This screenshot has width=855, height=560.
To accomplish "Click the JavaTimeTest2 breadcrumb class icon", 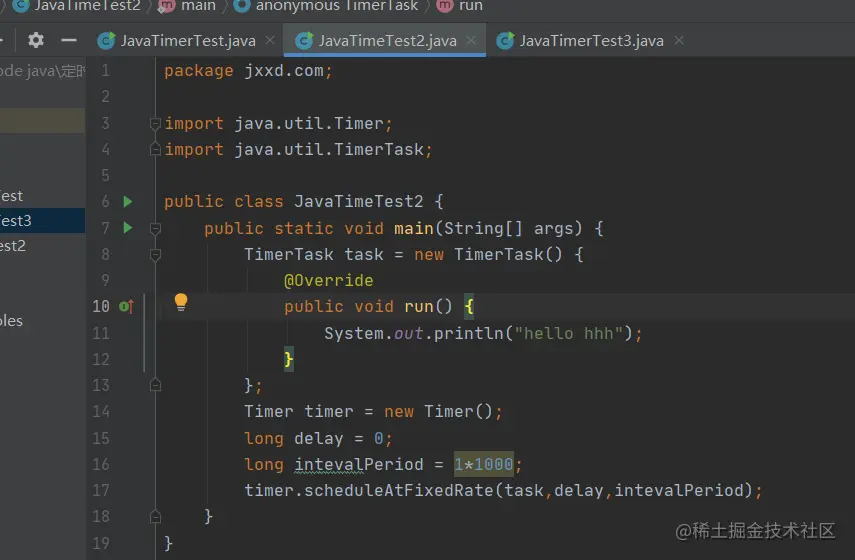I will [21, 5].
